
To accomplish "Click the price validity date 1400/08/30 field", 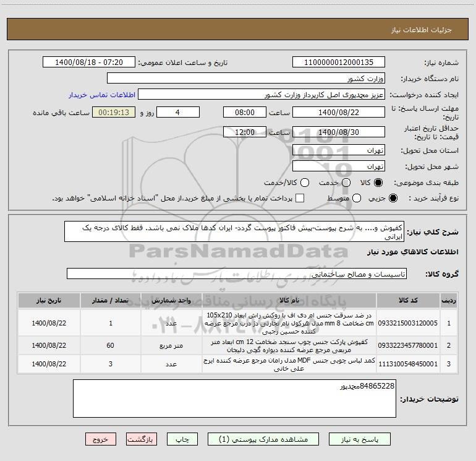I will (x=339, y=132).
